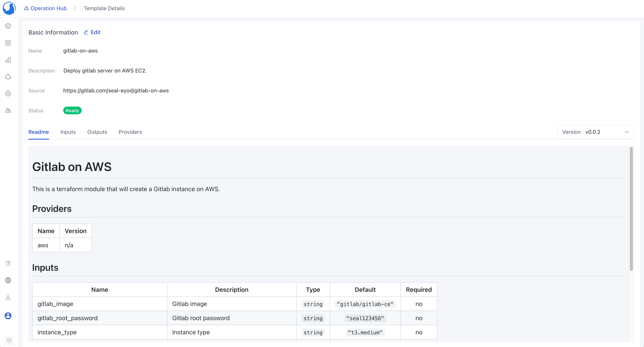Open the user account avatar icon
This screenshot has height=347, width=644.
click(x=8, y=316)
